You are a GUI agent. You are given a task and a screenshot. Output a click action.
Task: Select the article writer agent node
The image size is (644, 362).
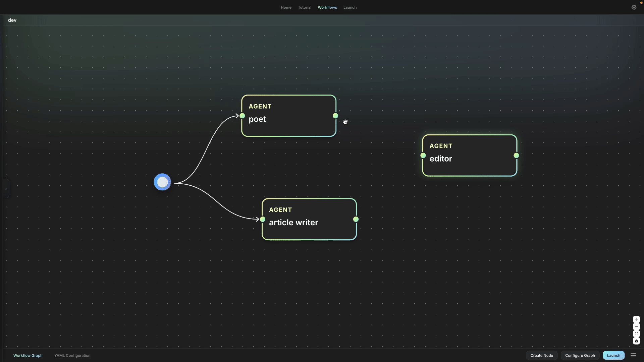309,219
